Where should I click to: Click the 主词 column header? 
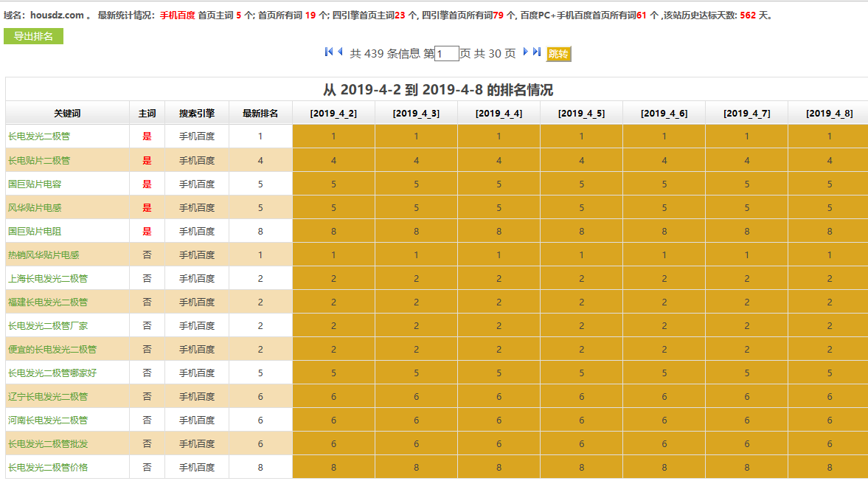[147, 113]
